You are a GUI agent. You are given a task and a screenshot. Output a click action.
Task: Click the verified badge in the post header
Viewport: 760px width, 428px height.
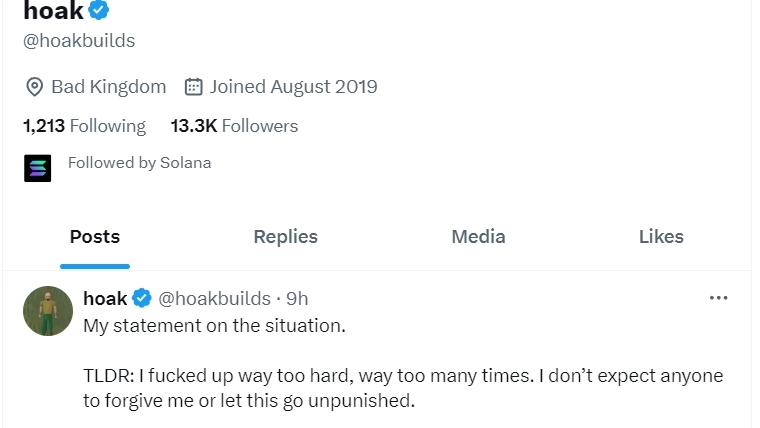tap(142, 299)
